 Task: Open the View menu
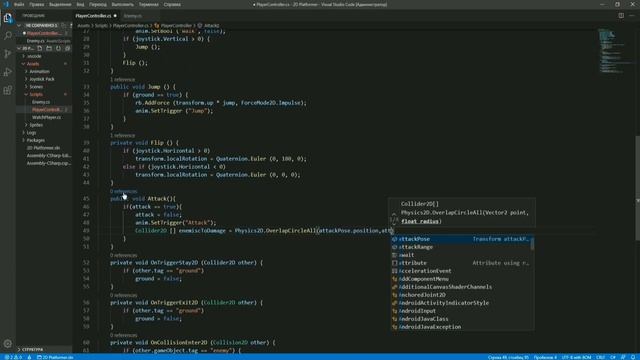[x=80, y=4]
